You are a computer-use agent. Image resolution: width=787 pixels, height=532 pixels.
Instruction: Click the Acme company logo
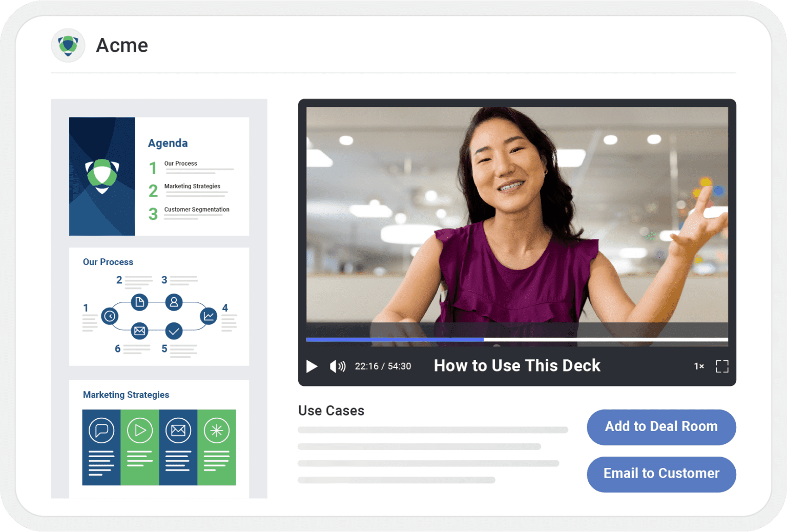click(x=68, y=45)
